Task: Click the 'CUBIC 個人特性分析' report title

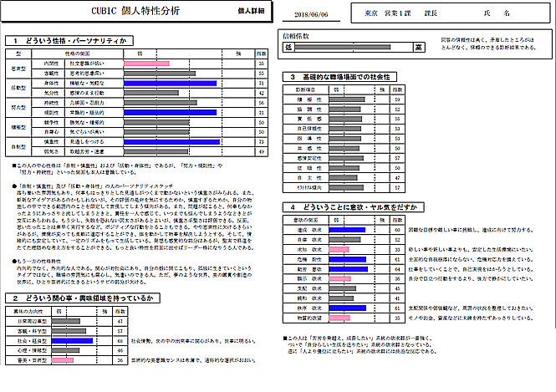Action: coord(135,11)
